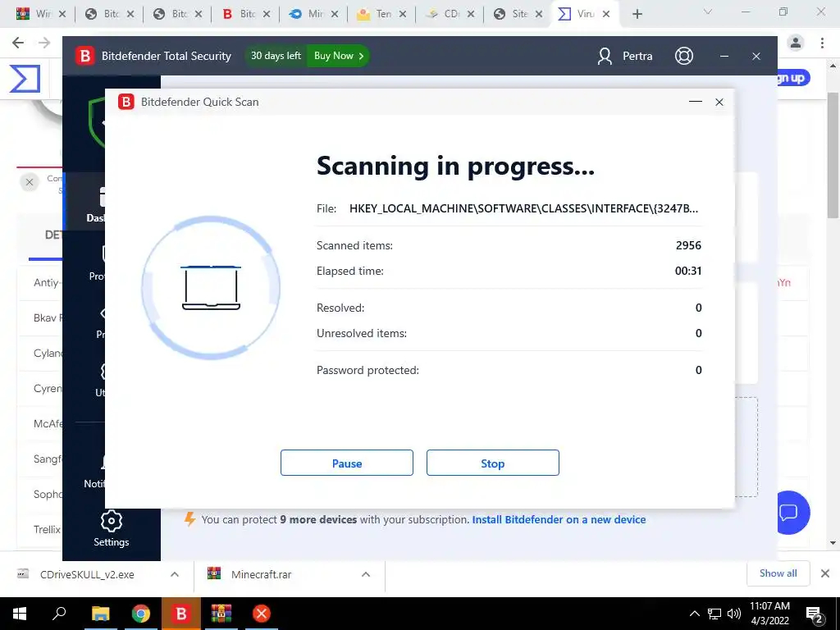This screenshot has height=630, width=840.
Task: Open the Windows Start menu
Action: click(x=20, y=614)
